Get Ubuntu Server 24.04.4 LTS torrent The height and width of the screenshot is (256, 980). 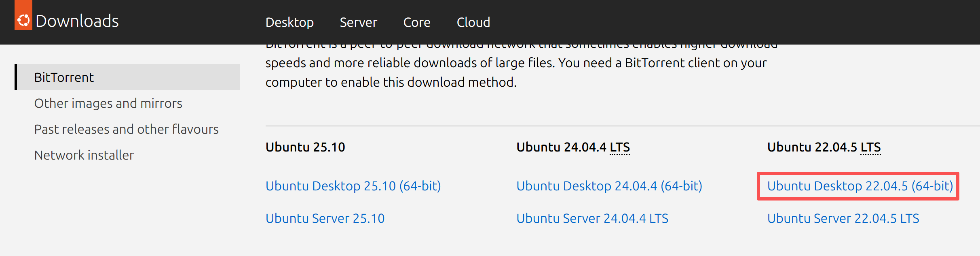click(592, 218)
